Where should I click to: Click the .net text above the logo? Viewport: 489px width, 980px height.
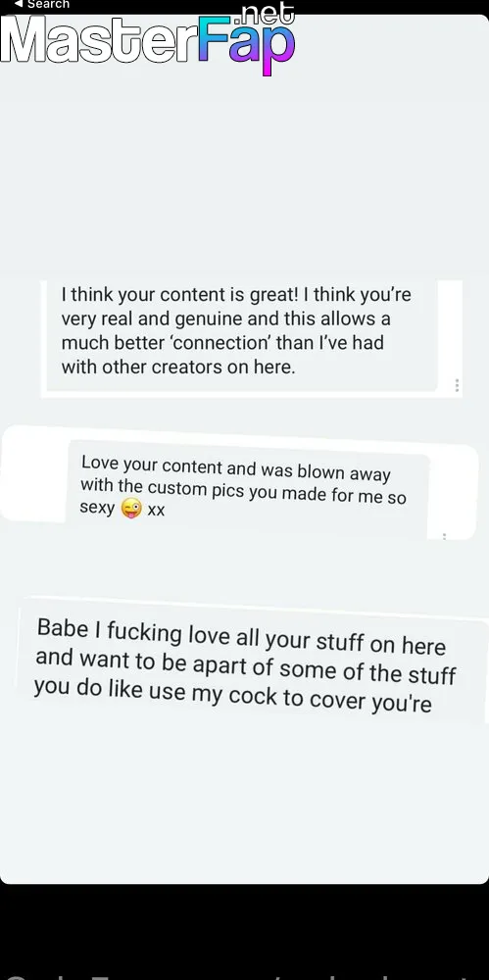pos(267,13)
